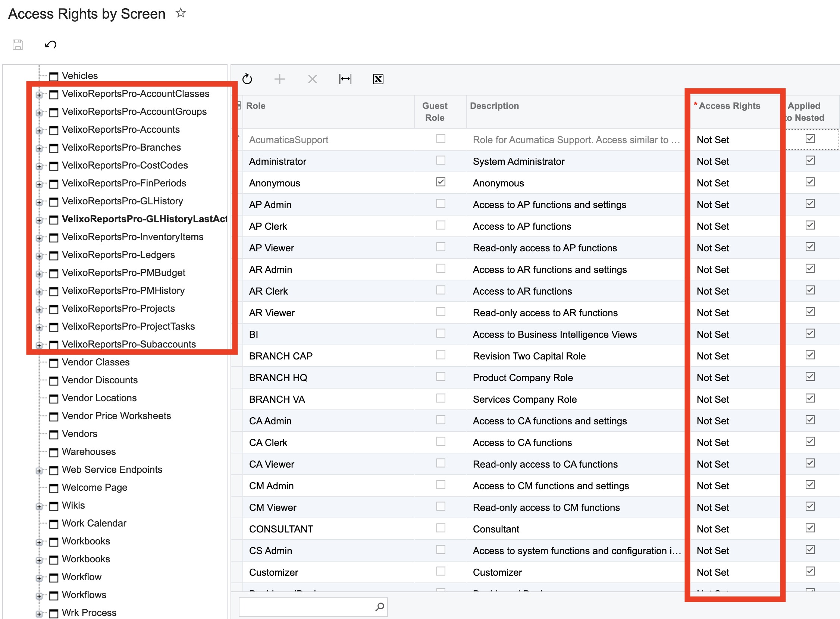Viewport: 840px width, 619px height.
Task: Select VelixoReportsPro-ProjectTasks in the tree
Action: [x=128, y=326]
